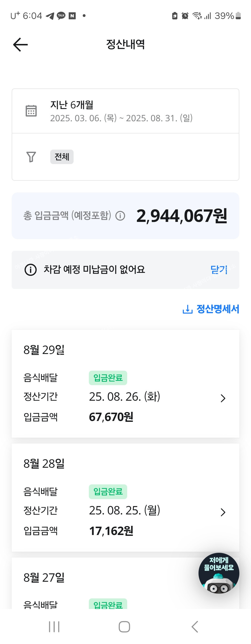
Task: Expand the 8월 29일 settlement details chevron
Action: (x=223, y=398)
